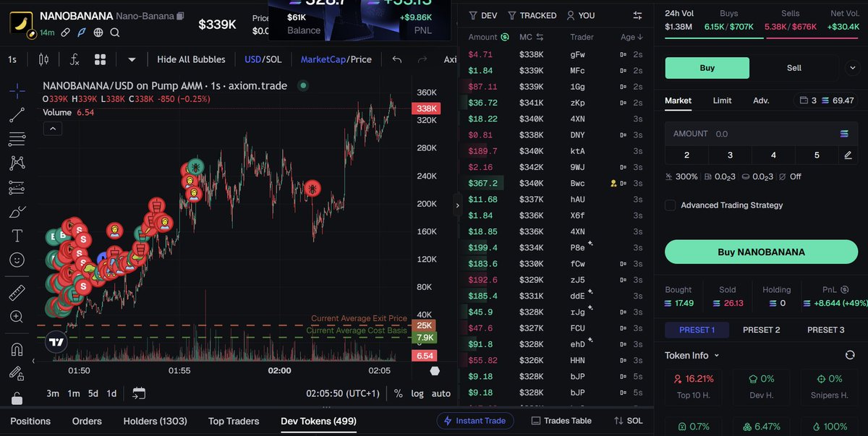Click Hide All Bubbles

191,59
